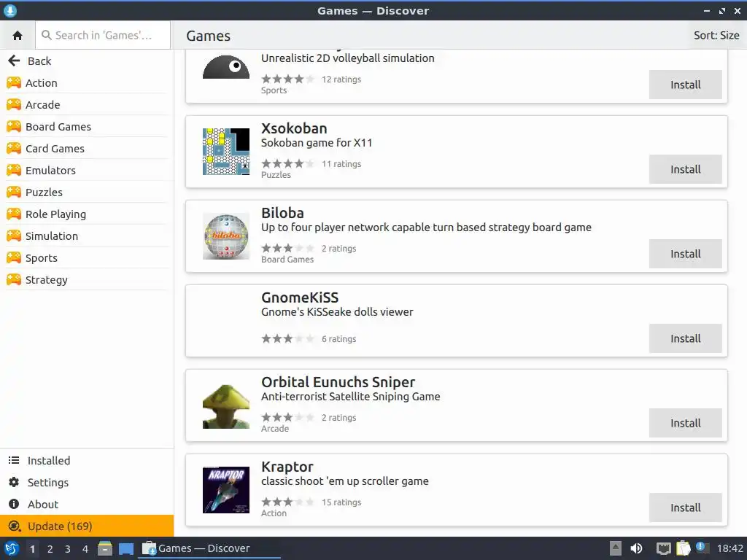Viewport: 747px width, 560px height.
Task: Open the GnomeKiSS title
Action: [x=300, y=297]
